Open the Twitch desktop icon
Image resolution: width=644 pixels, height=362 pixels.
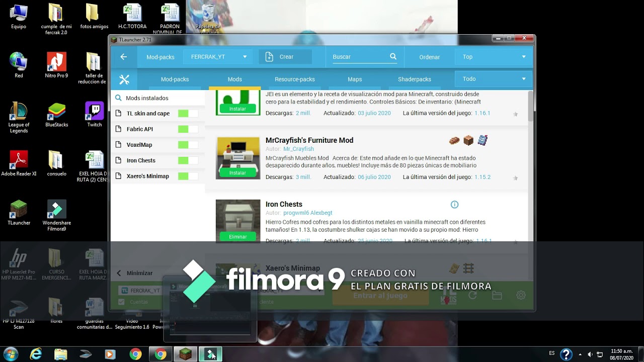(x=94, y=115)
